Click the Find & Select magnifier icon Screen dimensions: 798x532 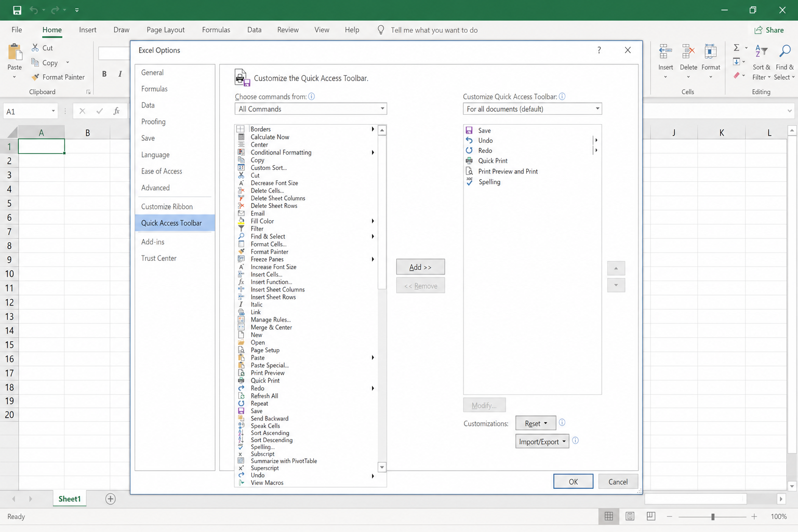point(784,51)
